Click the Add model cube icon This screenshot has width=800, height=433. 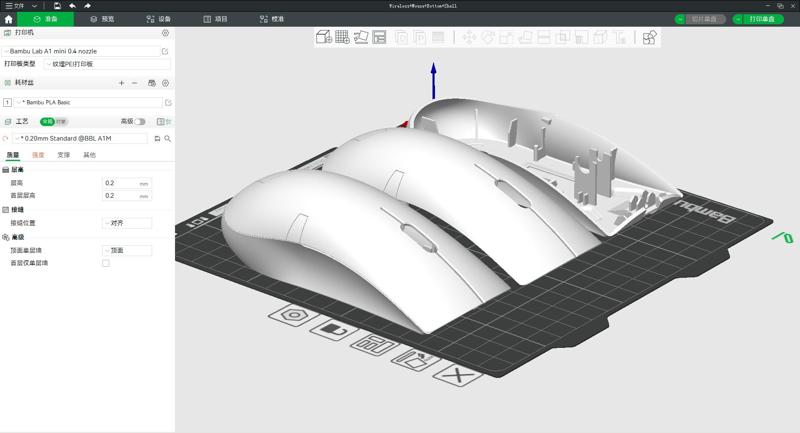click(324, 37)
